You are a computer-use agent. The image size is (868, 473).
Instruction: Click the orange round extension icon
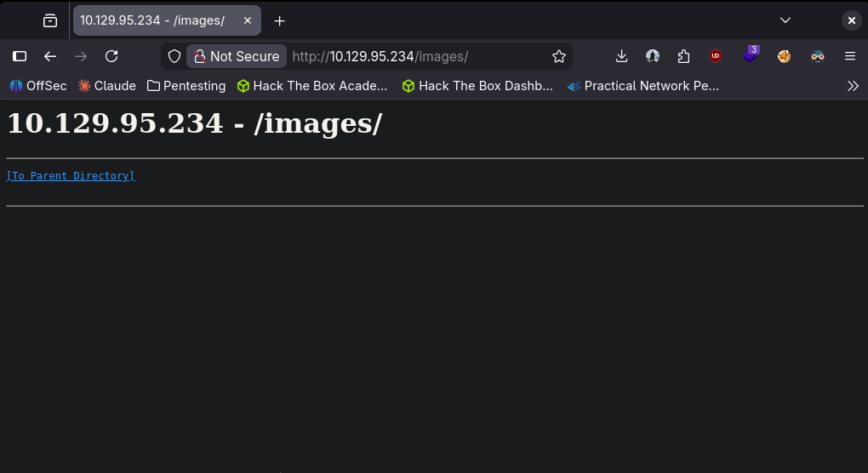pos(784,56)
